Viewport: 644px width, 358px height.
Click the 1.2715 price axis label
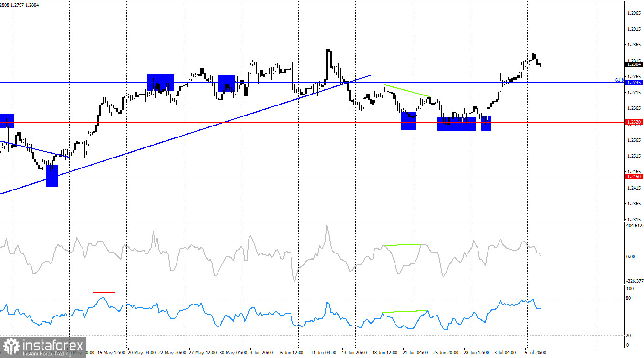(635, 93)
